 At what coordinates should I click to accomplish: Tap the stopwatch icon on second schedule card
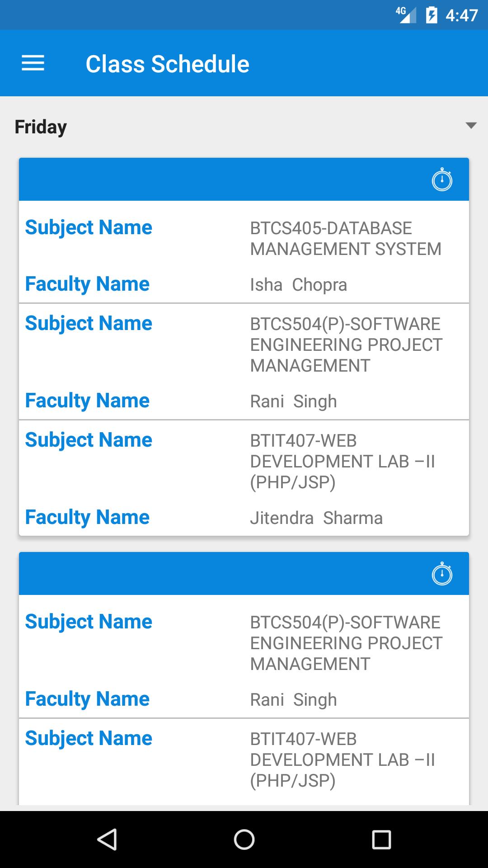click(x=442, y=574)
